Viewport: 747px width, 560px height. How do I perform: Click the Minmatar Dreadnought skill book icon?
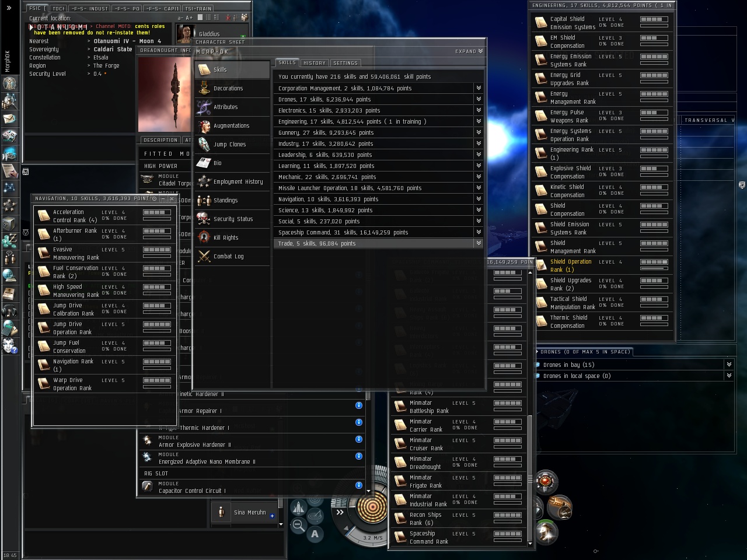pyautogui.click(x=400, y=463)
